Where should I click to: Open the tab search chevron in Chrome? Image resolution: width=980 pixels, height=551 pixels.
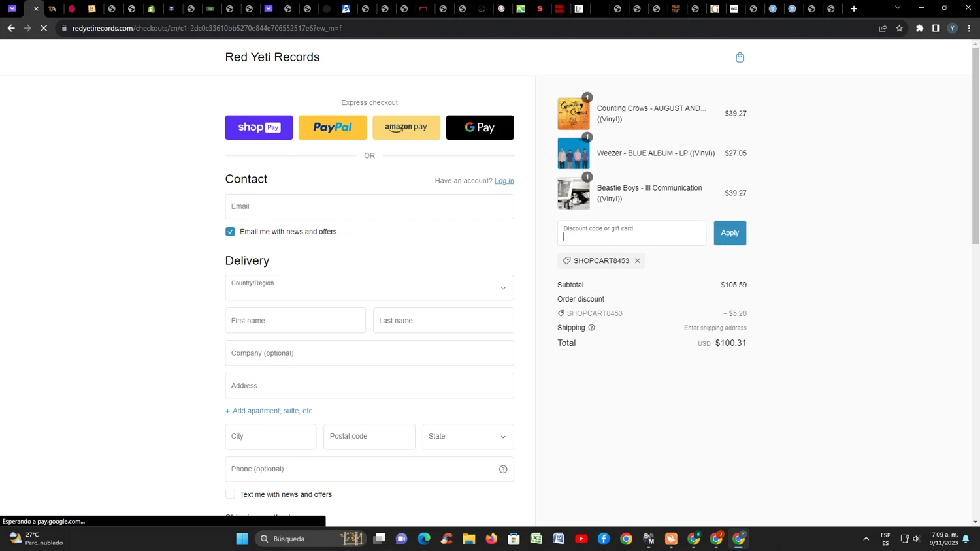point(898,8)
